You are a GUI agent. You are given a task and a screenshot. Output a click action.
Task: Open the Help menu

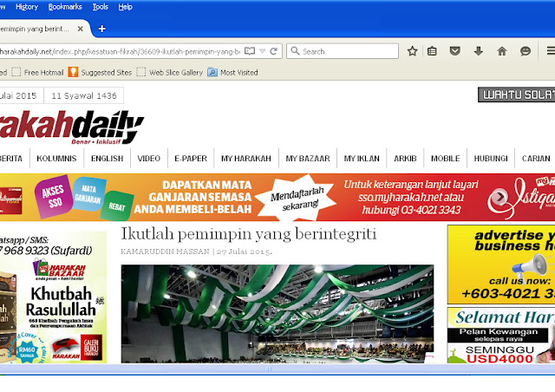pos(125,7)
